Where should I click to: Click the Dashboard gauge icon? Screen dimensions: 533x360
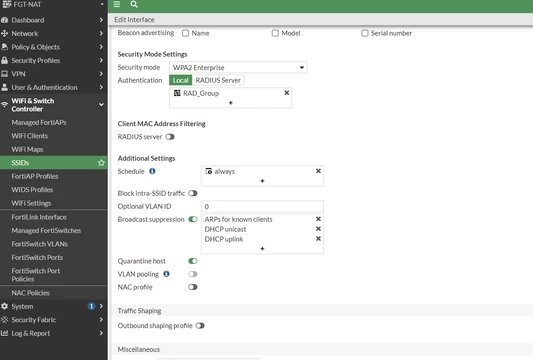(x=4, y=20)
